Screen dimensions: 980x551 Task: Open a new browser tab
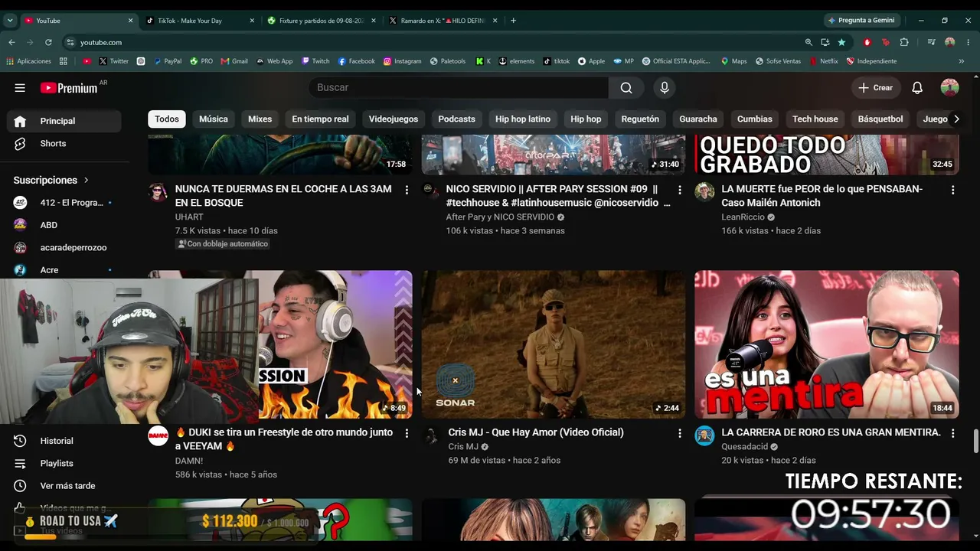point(513,21)
